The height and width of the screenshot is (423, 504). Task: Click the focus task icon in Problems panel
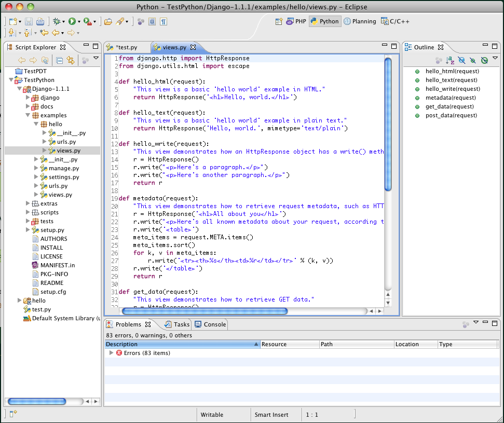point(466,324)
